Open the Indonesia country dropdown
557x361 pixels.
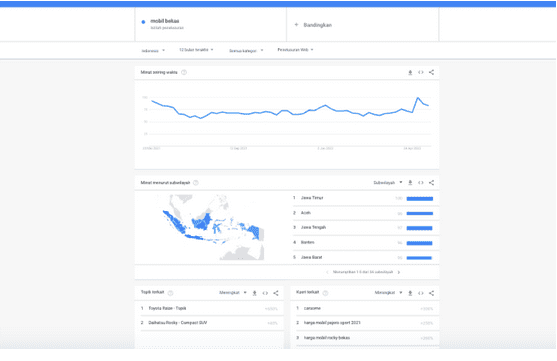tap(153, 50)
